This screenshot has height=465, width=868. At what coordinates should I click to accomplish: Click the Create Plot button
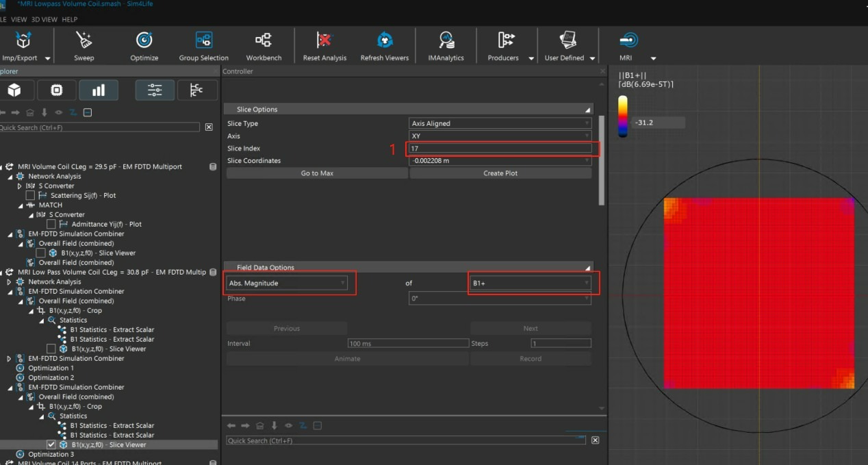pos(500,173)
